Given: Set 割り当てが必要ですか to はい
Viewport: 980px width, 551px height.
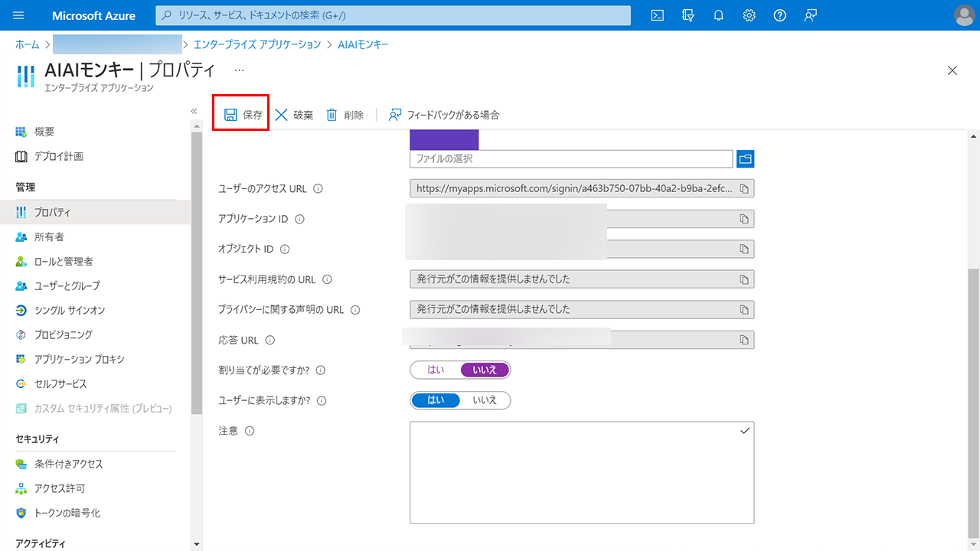Looking at the screenshot, I should [x=436, y=370].
